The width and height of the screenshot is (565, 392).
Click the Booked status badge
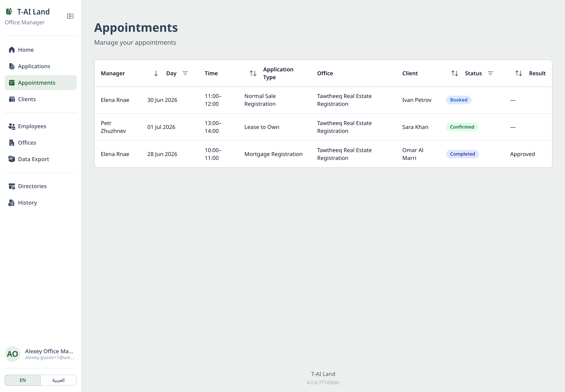click(x=458, y=100)
